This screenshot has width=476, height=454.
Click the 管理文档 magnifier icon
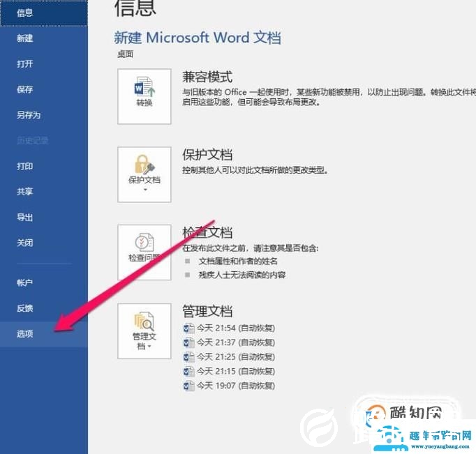(144, 321)
